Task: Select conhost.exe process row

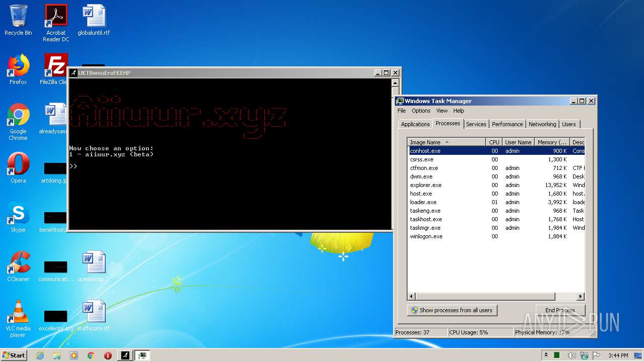Action: tap(496, 151)
